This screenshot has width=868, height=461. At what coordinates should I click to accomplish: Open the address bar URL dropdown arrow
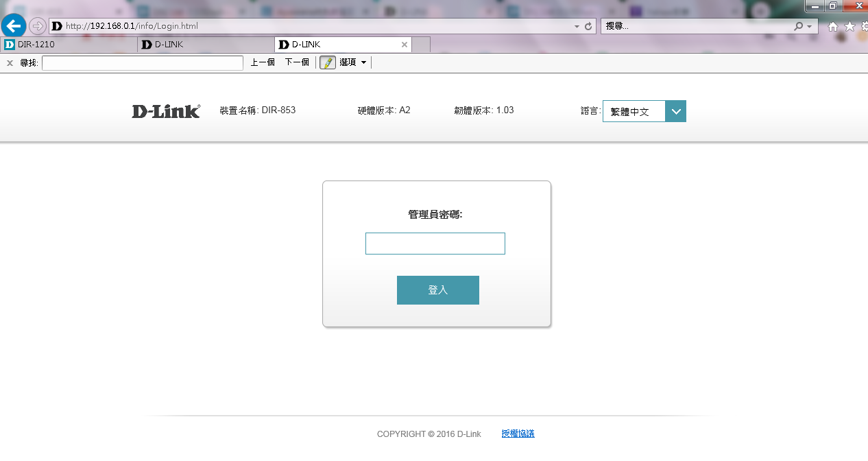pyautogui.click(x=577, y=26)
